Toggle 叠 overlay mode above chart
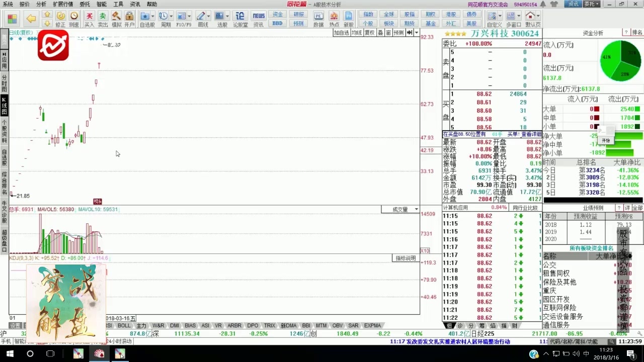 pos(380,33)
